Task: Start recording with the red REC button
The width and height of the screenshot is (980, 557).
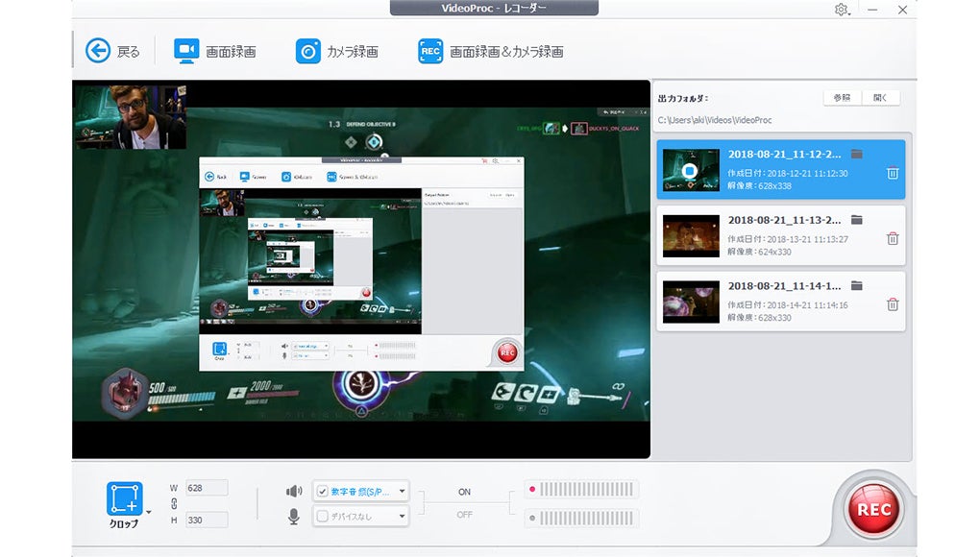Action: 873,510
